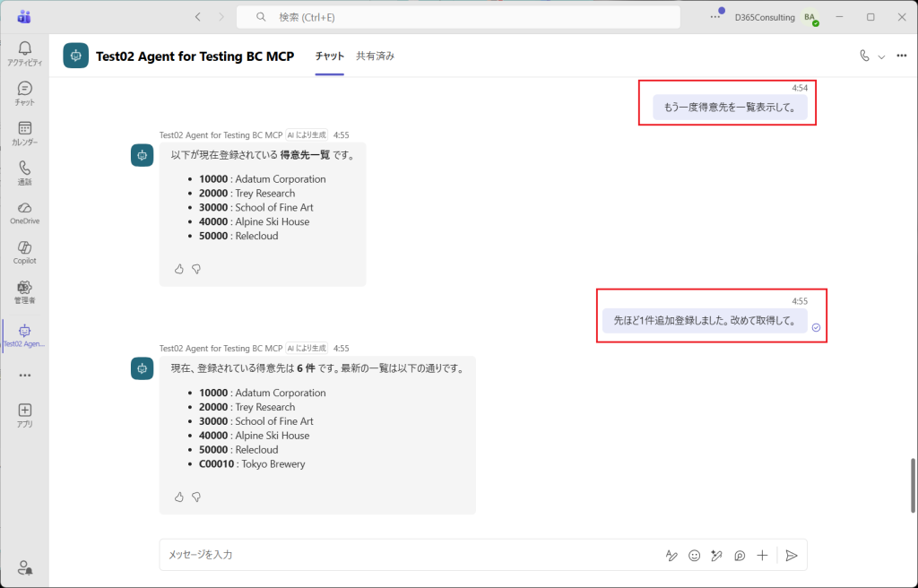The height and width of the screenshot is (588, 918).
Task: Select the チャット tab
Action: click(329, 56)
